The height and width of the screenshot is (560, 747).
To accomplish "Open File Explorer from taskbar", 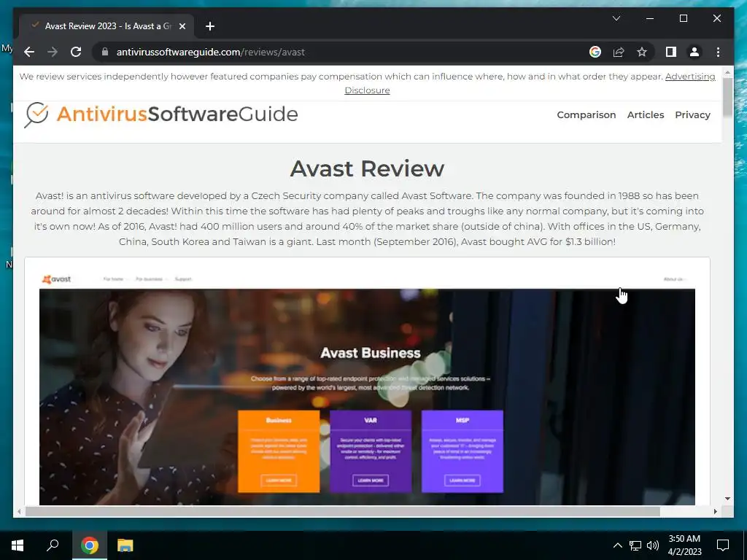I will coord(125,545).
